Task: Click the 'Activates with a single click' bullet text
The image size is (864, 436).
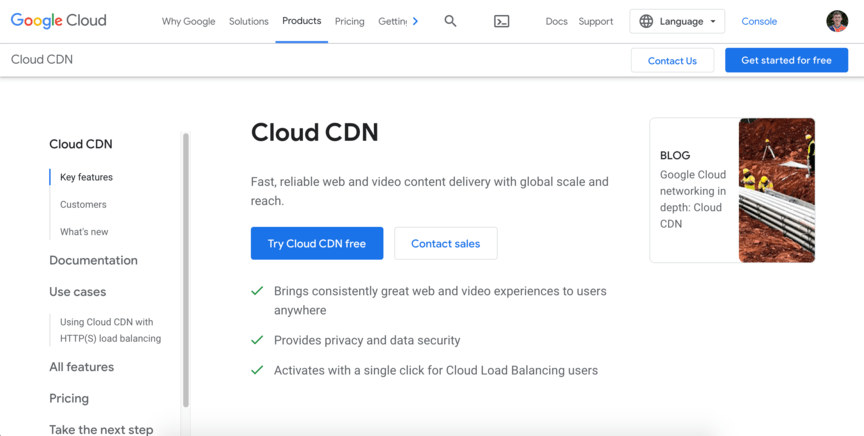Action: tap(436, 370)
